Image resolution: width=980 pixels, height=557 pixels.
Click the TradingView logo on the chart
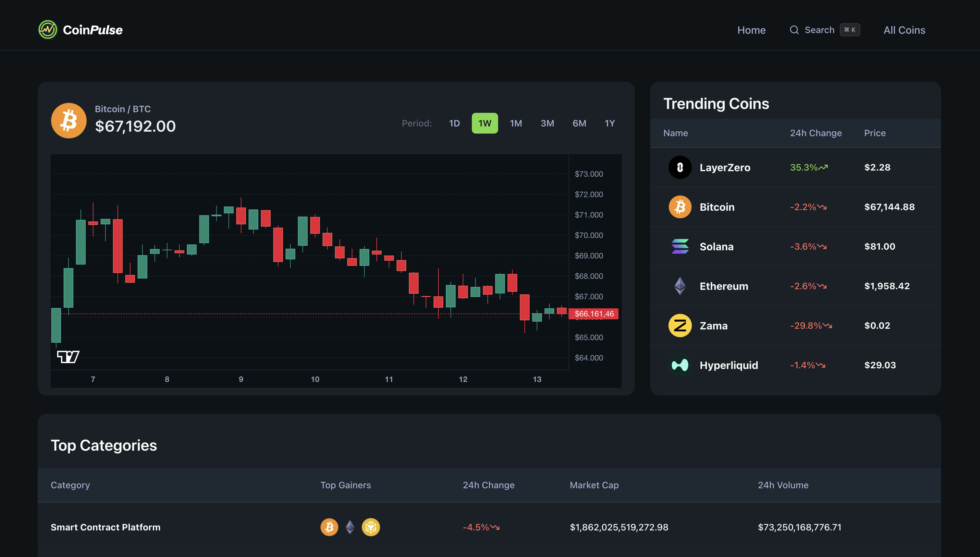pos(68,357)
